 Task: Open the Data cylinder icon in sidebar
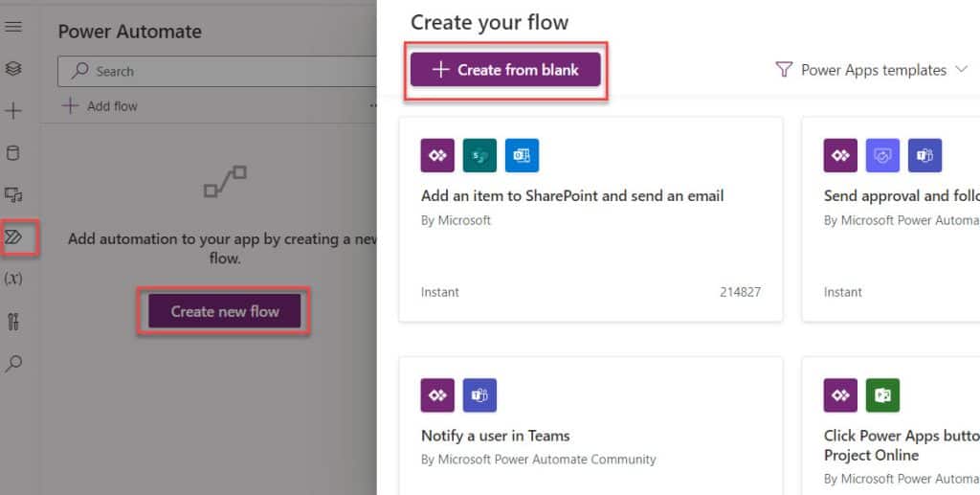click(x=13, y=153)
